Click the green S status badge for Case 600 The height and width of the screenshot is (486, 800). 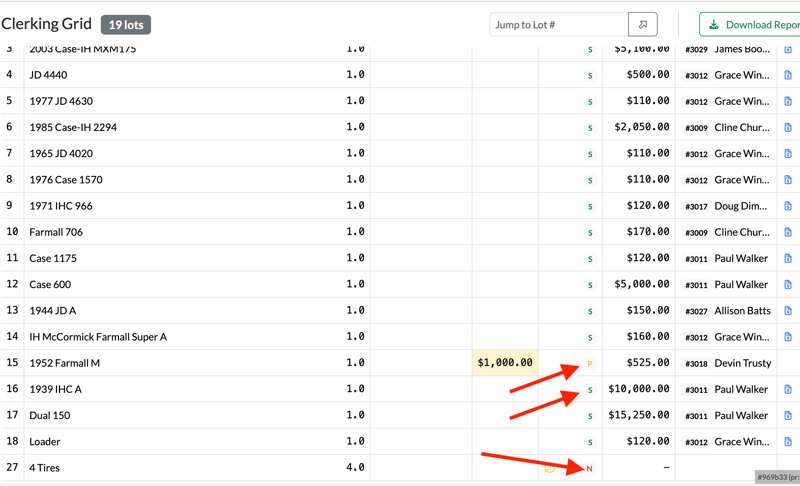coord(590,285)
